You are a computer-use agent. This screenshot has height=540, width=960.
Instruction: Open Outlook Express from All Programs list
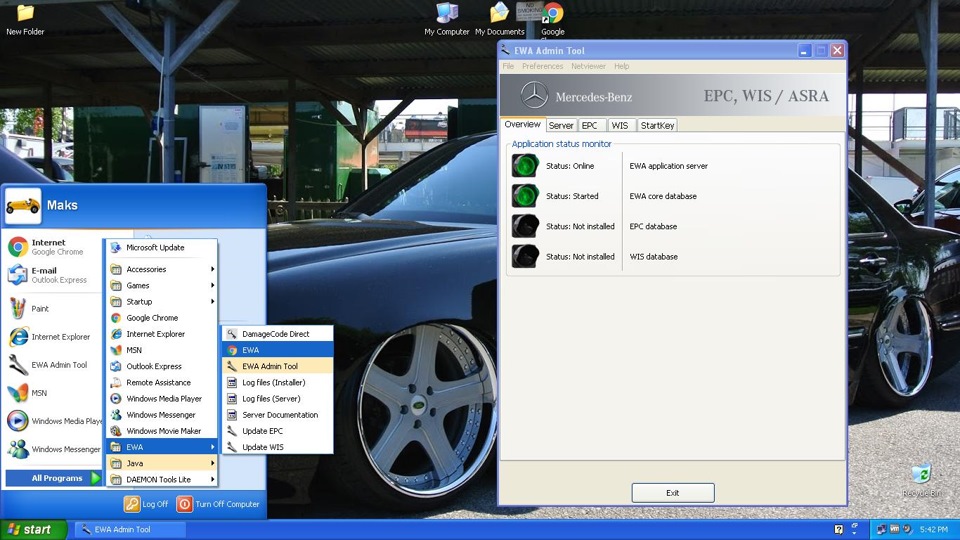162,366
